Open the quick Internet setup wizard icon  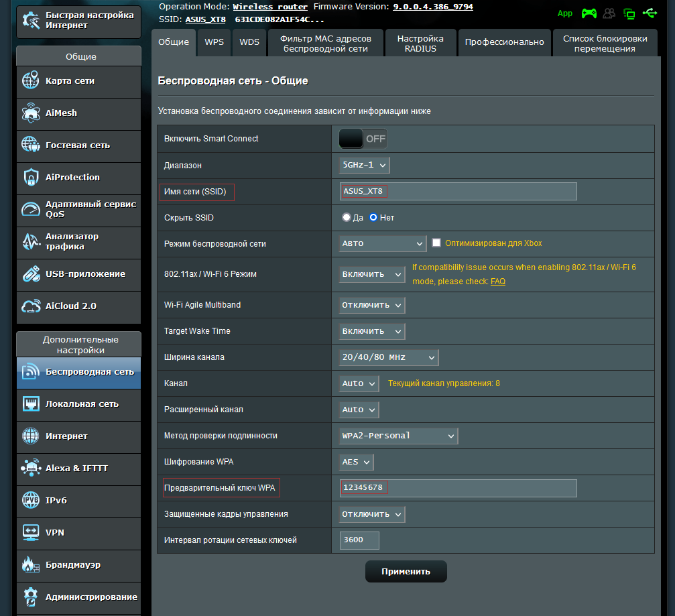click(31, 20)
